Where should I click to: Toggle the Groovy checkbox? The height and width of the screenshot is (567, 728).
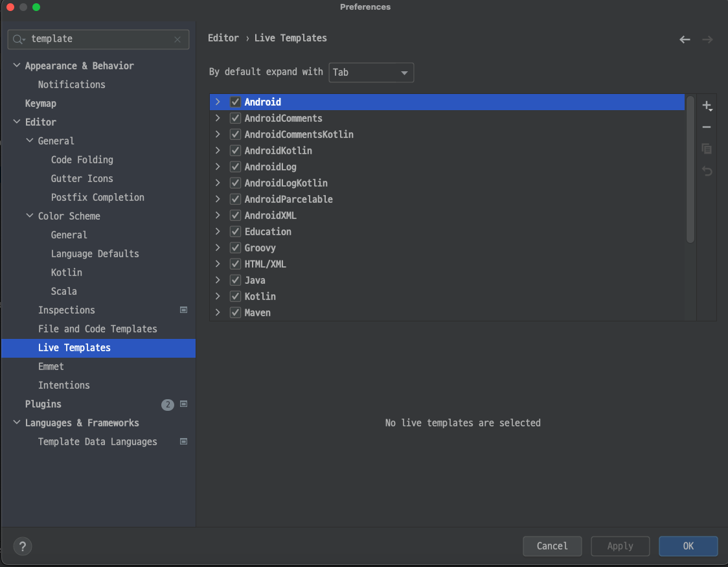coord(235,248)
